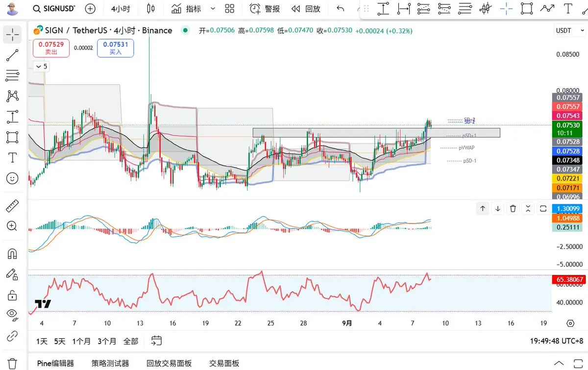Toggle lock all drawings
The width and height of the screenshot is (588, 370).
(x=13, y=295)
